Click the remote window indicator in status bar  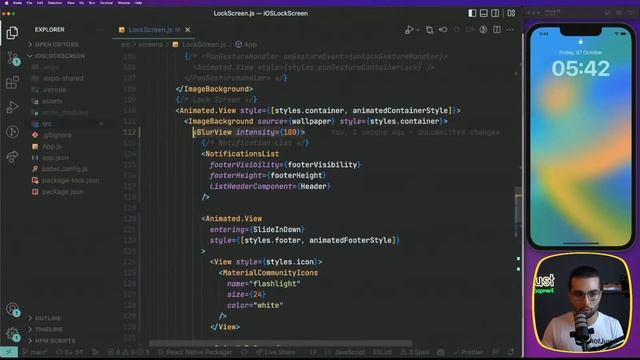point(9,352)
